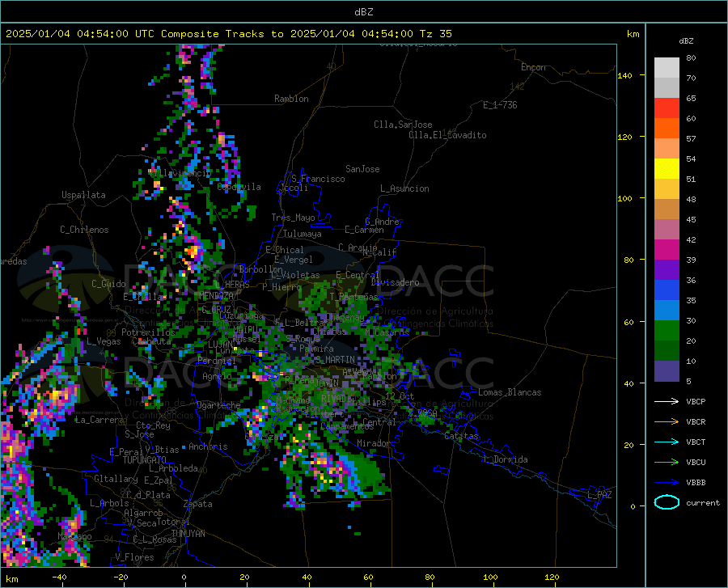Click the orange VBCR arrow icon
This screenshot has width=728, height=588.
[667, 422]
